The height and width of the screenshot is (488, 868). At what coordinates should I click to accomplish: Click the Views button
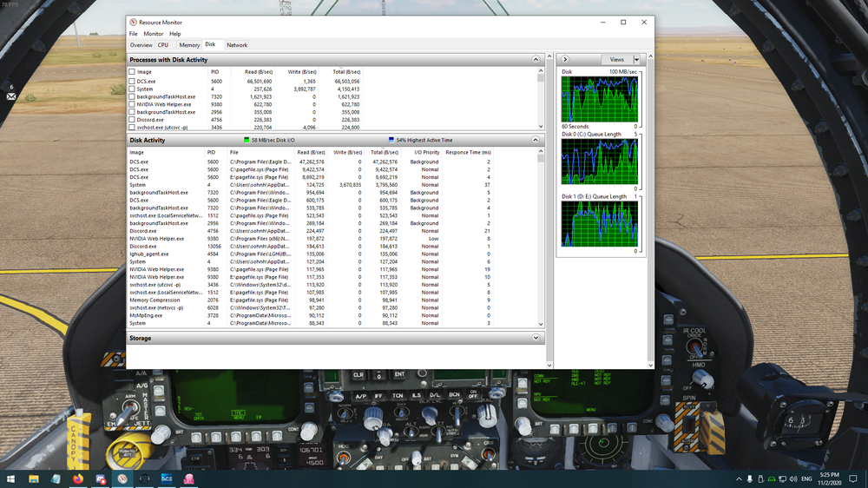(616, 60)
